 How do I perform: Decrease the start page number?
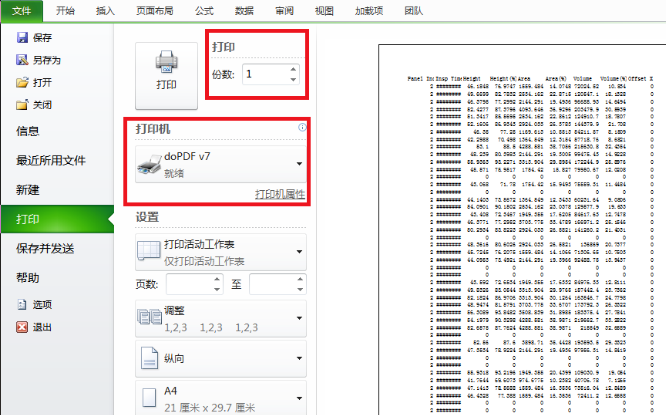click(217, 289)
